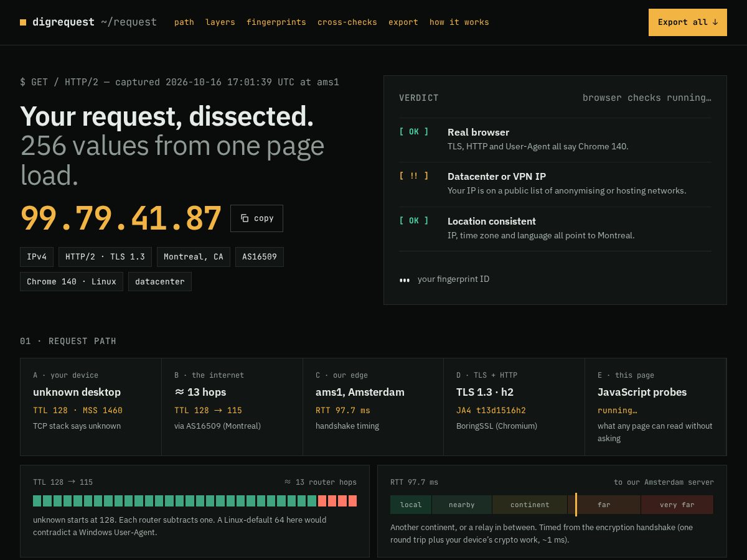This screenshot has width=747, height=560.
Task: Click the captured GET / HTTP/2 line
Action: (179, 82)
